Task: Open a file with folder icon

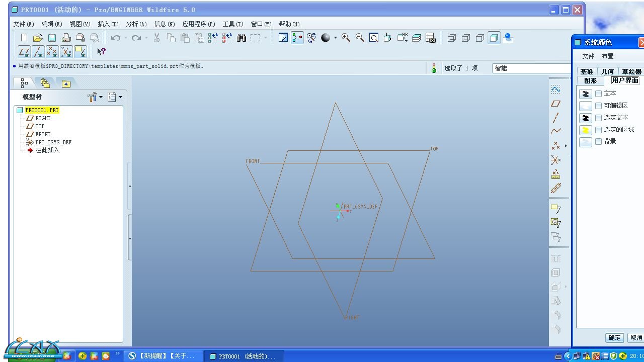Action: point(38,38)
